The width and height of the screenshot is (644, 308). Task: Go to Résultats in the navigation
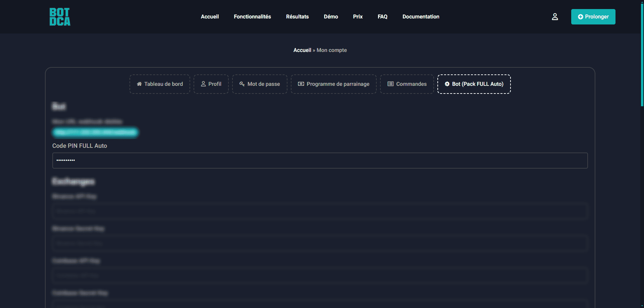297,17
